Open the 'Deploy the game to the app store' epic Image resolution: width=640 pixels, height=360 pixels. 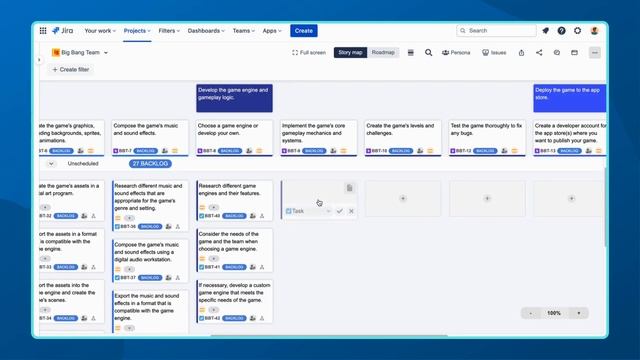570,98
